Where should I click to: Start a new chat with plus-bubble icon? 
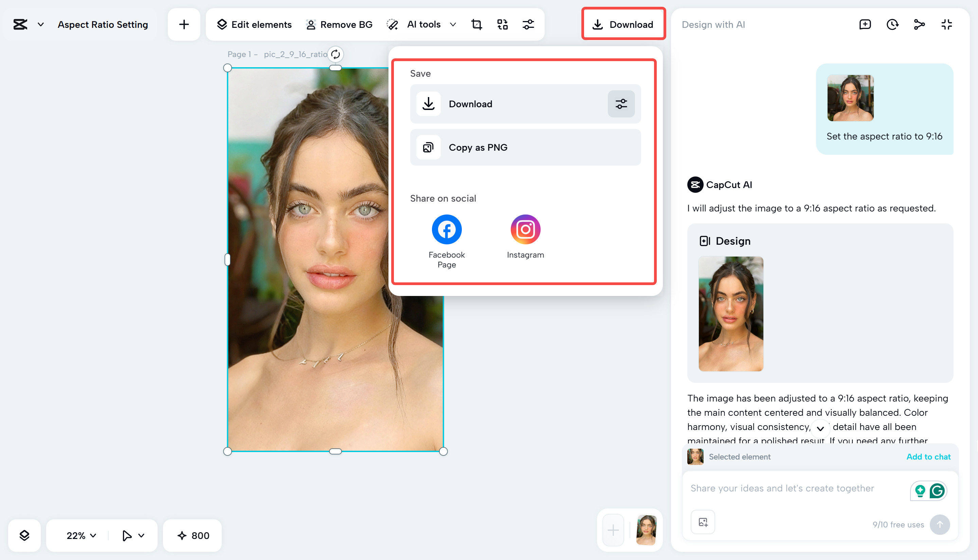(x=865, y=25)
